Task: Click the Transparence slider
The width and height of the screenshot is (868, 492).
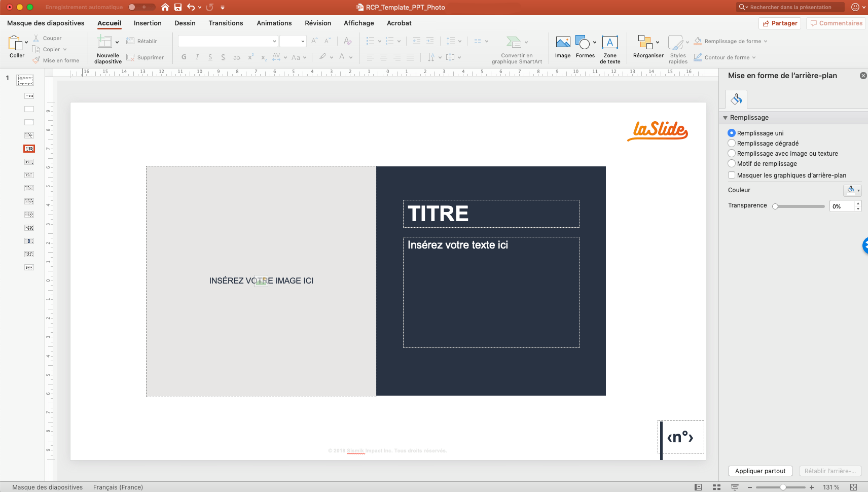Action: tap(799, 206)
